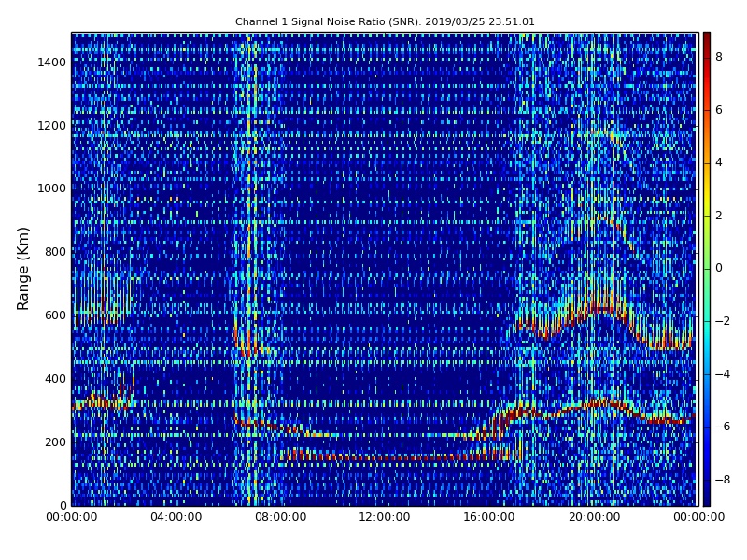Click the green middle of the colorbar
The image size is (747, 560).
pos(707,269)
